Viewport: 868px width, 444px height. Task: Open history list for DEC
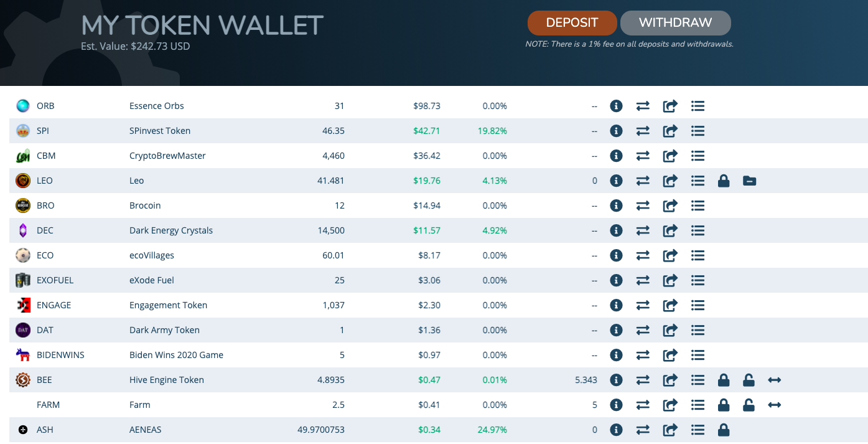pos(698,230)
